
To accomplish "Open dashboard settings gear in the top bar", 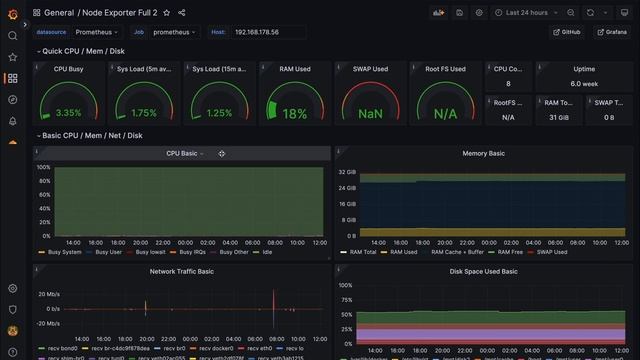I will 479,13.
